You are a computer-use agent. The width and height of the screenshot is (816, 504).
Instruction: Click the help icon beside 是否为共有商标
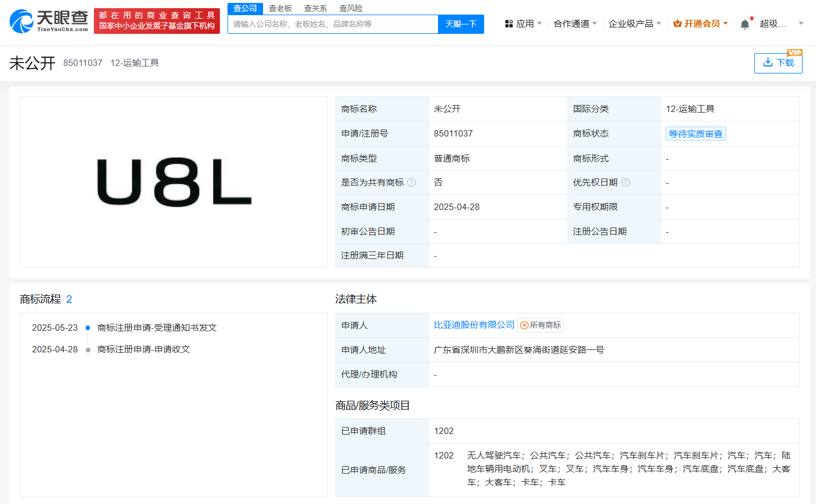412,182
